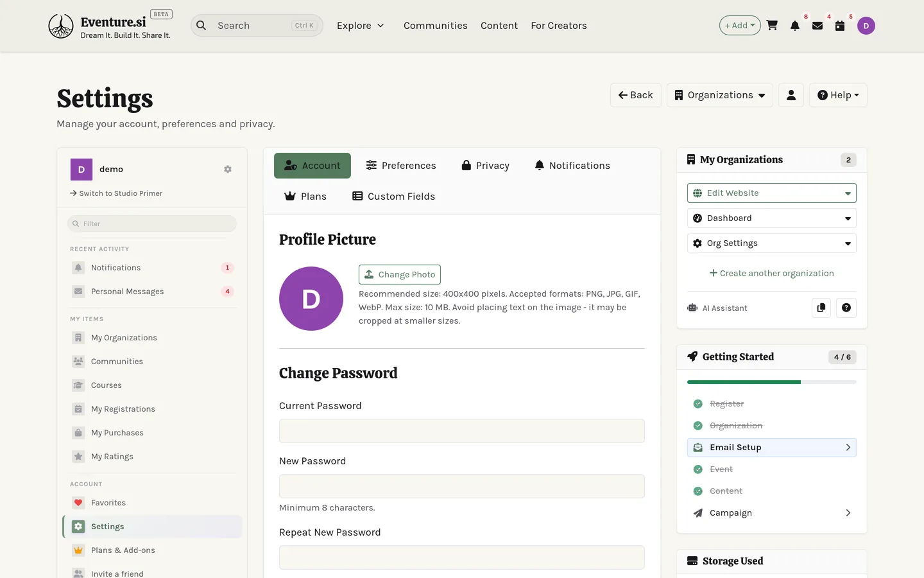Image resolution: width=924 pixels, height=578 pixels.
Task: Click the Plans & Add-ons crown icon
Action: [78, 550]
